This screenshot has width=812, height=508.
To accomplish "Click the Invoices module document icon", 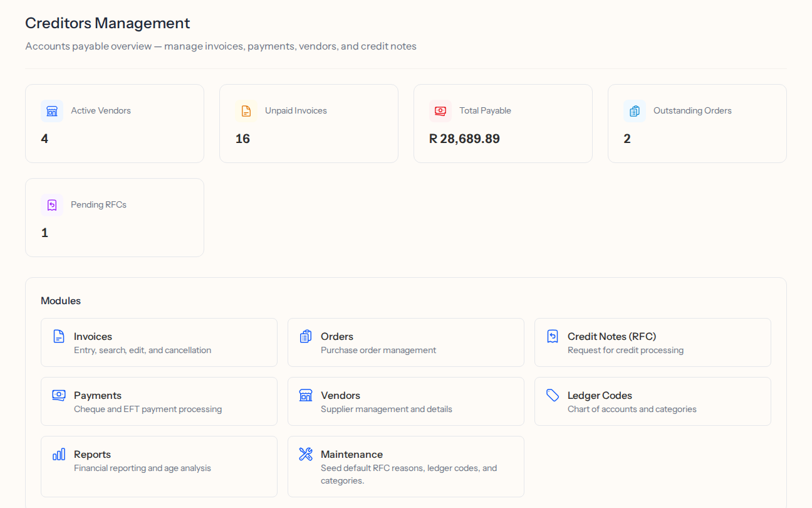I will point(59,336).
